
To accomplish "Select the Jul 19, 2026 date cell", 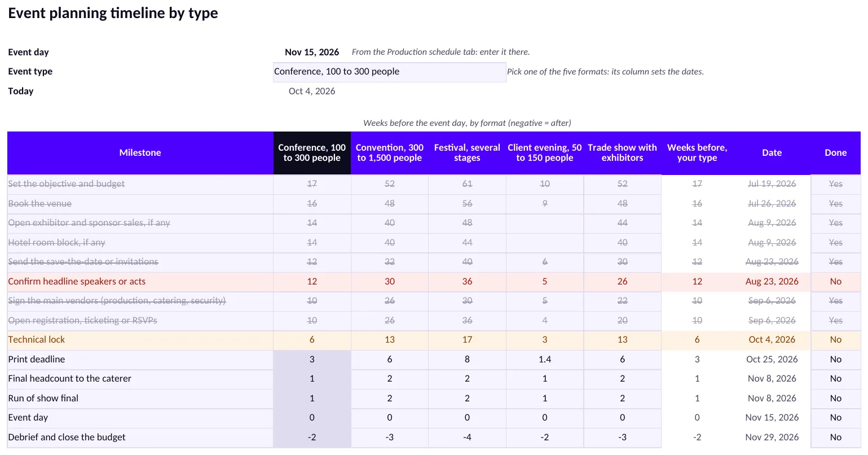I will click(772, 184).
